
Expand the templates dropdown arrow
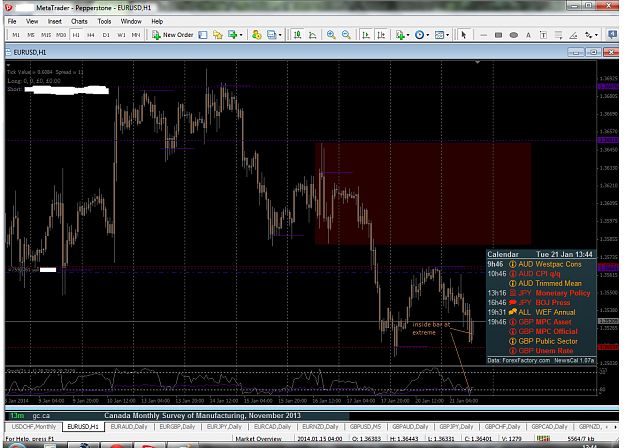pyautogui.click(x=447, y=35)
